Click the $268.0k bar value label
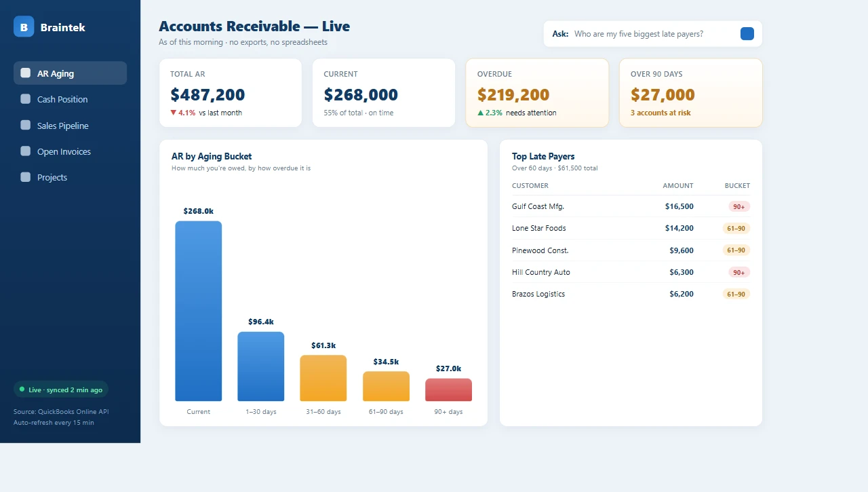Image resolution: width=868 pixels, height=492 pixels. [x=199, y=211]
